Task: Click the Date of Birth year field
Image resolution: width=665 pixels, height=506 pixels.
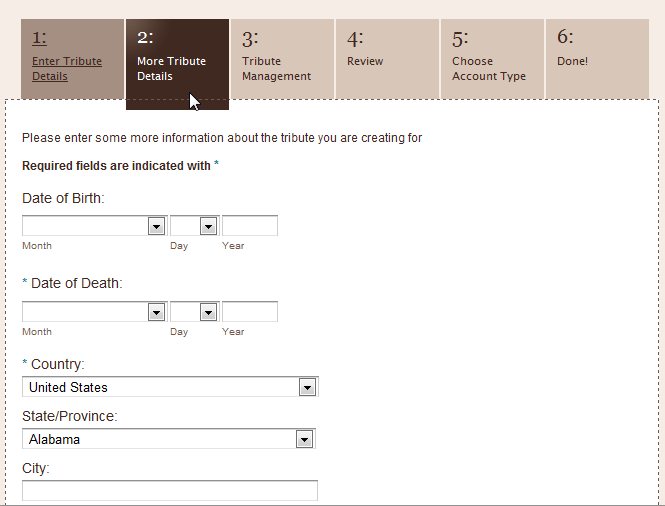Action: (x=250, y=226)
